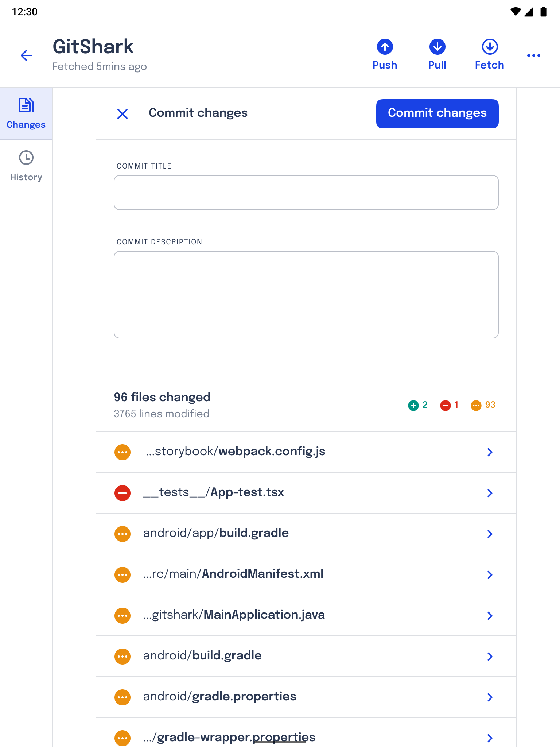Expand MainApplication.java chevron
The height and width of the screenshot is (747, 560).
tap(490, 616)
